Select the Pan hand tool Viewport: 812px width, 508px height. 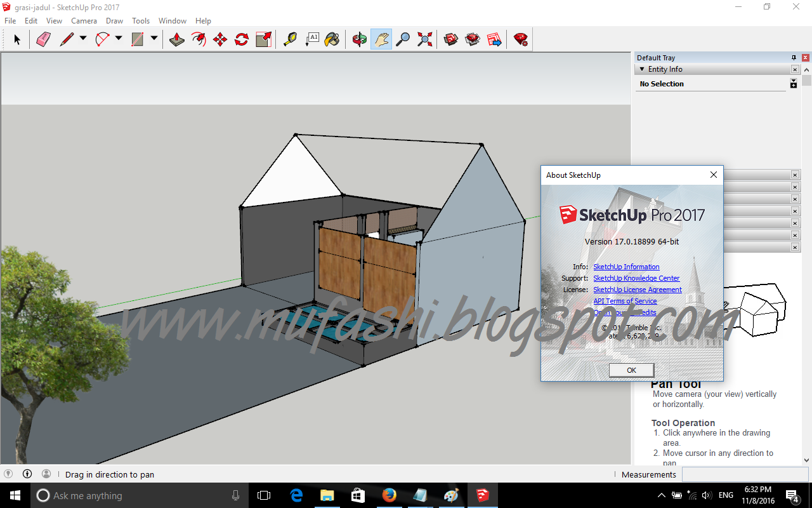pos(381,39)
